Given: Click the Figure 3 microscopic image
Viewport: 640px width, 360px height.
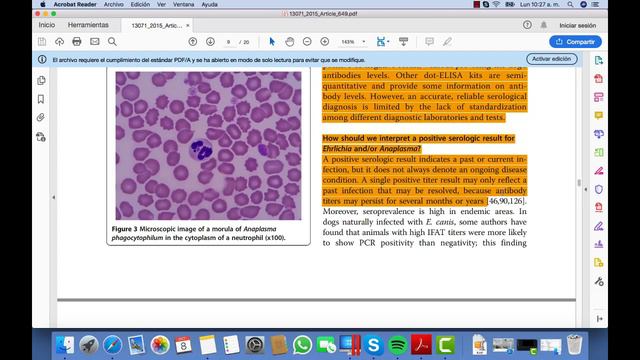Looking at the screenshot, I should tap(208, 146).
